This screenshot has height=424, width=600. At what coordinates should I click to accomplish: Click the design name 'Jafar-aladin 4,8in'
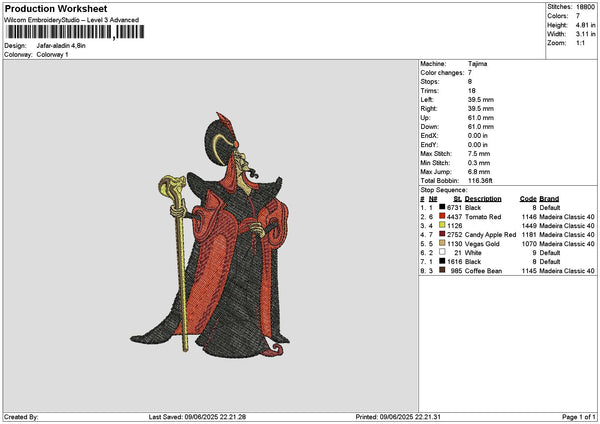(61, 46)
